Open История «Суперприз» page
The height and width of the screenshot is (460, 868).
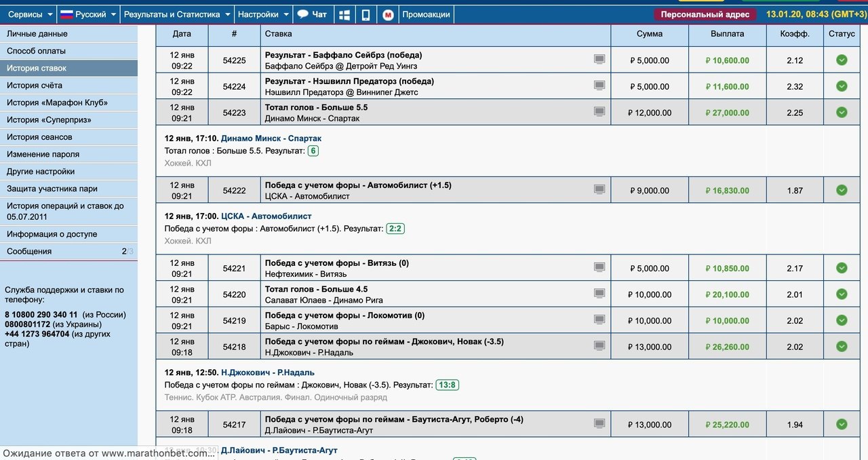pos(68,120)
